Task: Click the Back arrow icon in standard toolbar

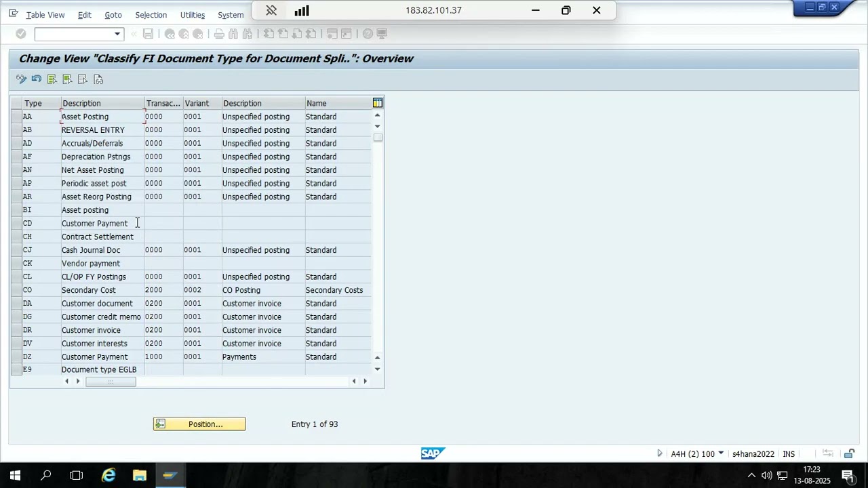Action: [170, 34]
